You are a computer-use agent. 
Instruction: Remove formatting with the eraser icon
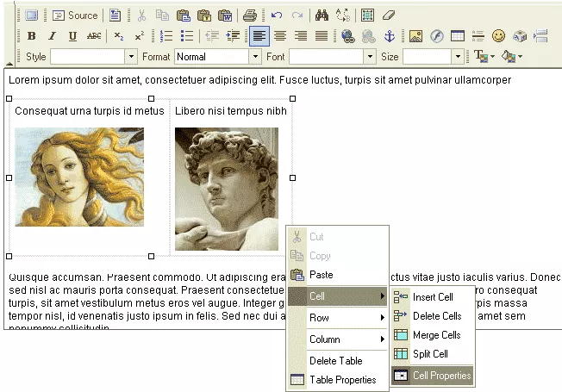[389, 16]
